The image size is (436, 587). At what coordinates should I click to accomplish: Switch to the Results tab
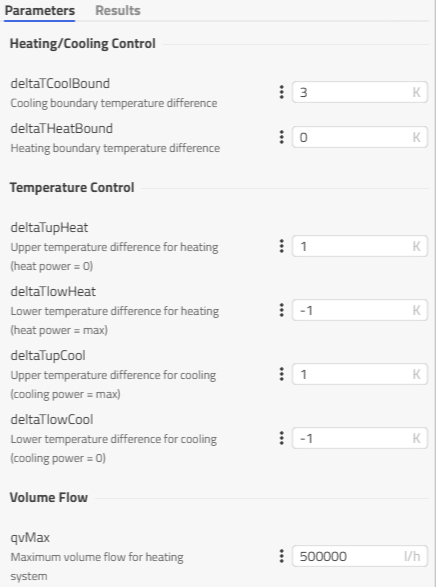(118, 10)
